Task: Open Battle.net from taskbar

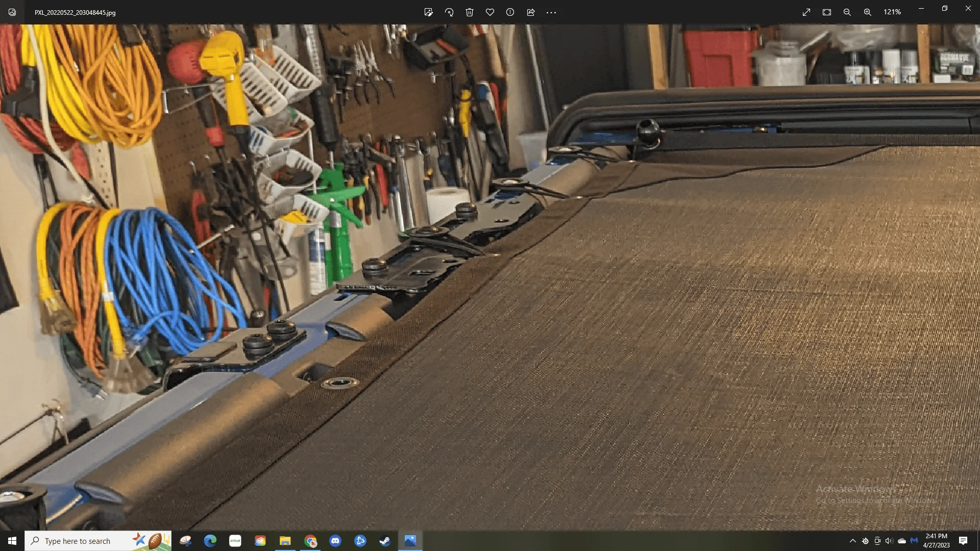Action: pyautogui.click(x=360, y=541)
